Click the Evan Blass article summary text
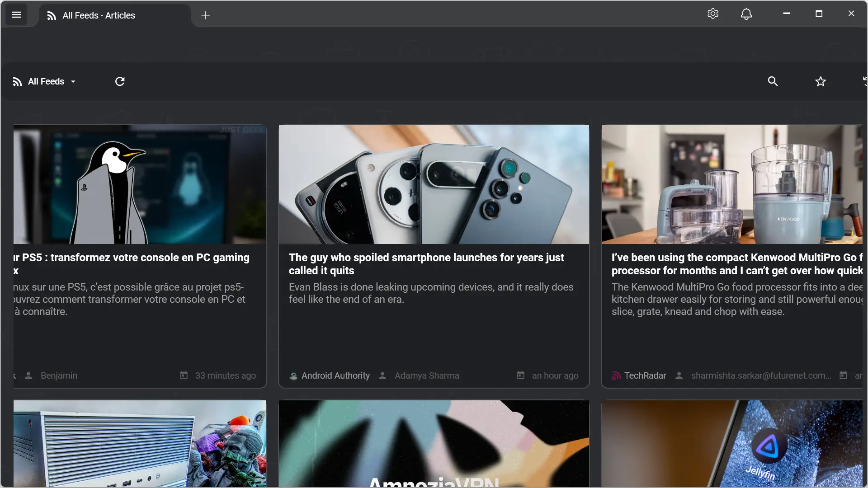868x488 pixels. click(x=431, y=293)
